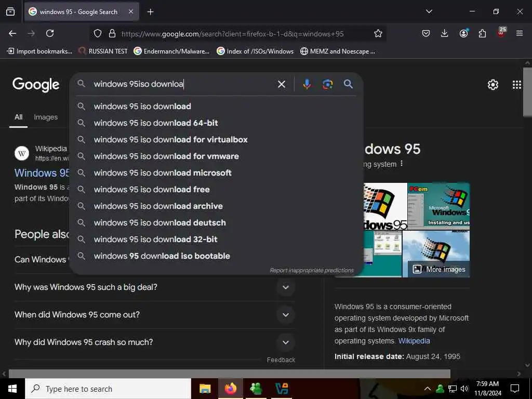Click the Firefox taskbar icon
Viewport: 532px width, 399px height.
pos(230,389)
